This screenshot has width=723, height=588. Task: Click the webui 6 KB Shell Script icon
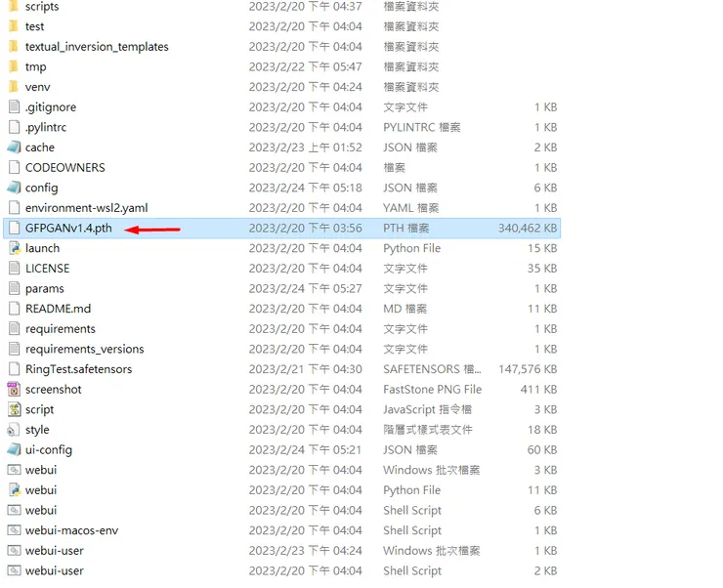(15, 510)
